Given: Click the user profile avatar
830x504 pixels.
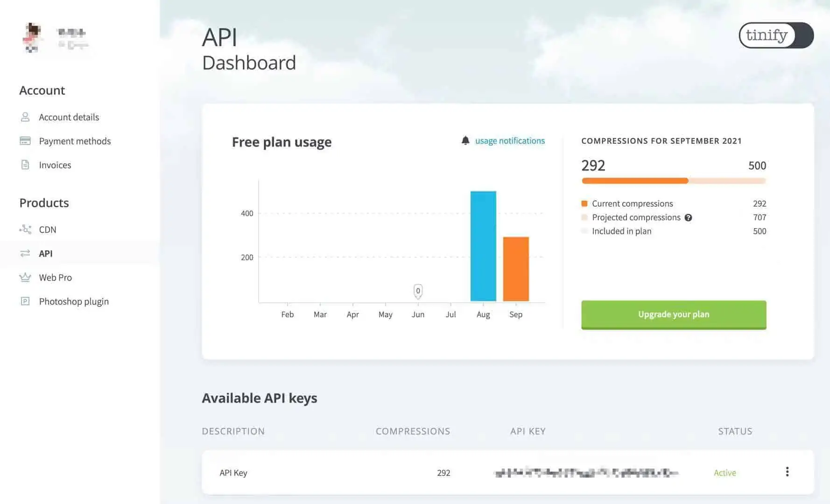Looking at the screenshot, I should pyautogui.click(x=32, y=37).
